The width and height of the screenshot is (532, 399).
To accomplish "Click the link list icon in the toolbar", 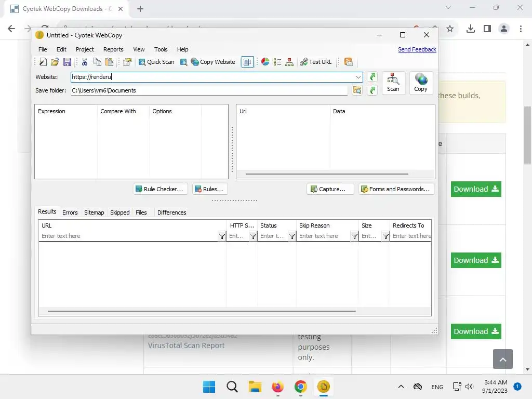I will pos(277,62).
